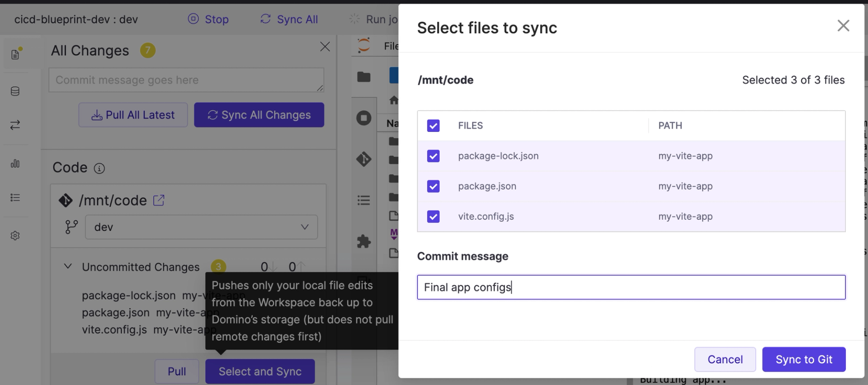Click the Commit message text field

click(631, 287)
